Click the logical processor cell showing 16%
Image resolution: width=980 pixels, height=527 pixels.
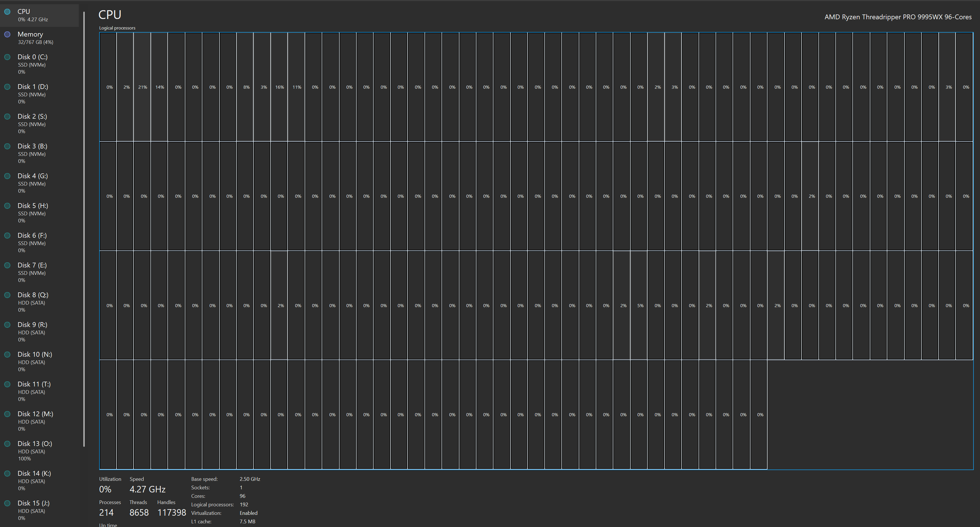(279, 87)
